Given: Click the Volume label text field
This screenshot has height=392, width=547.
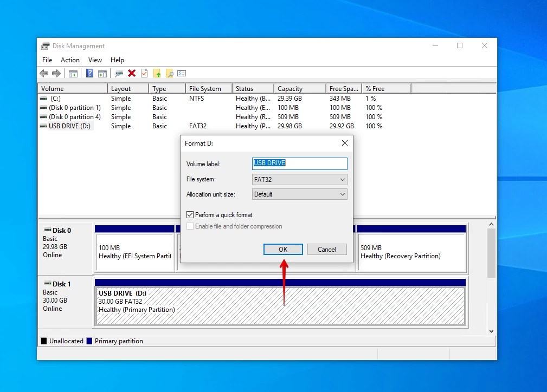Looking at the screenshot, I should (x=299, y=164).
